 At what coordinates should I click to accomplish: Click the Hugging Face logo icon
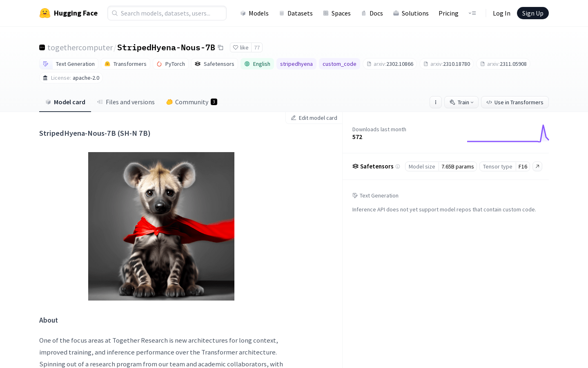[45, 13]
